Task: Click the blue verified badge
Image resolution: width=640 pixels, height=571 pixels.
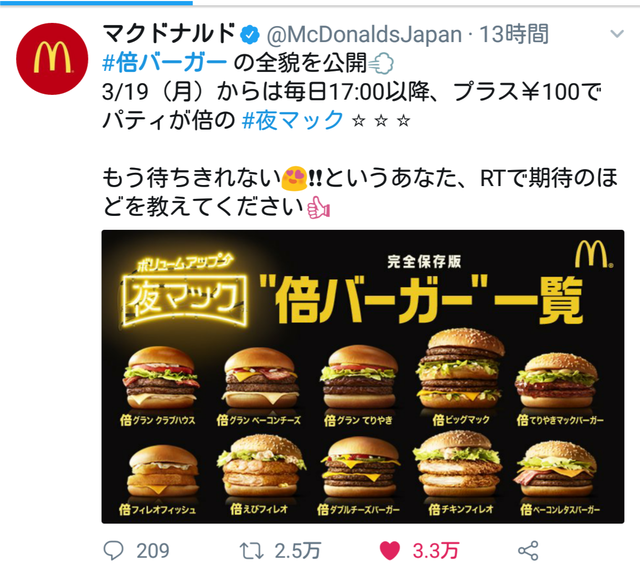Action: (x=250, y=35)
